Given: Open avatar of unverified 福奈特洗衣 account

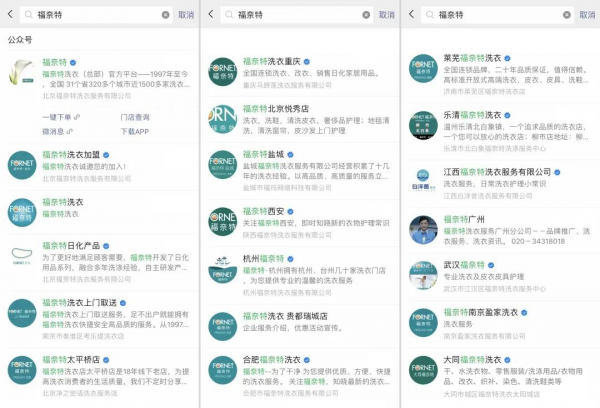Looking at the screenshot, I should click(x=22, y=212).
